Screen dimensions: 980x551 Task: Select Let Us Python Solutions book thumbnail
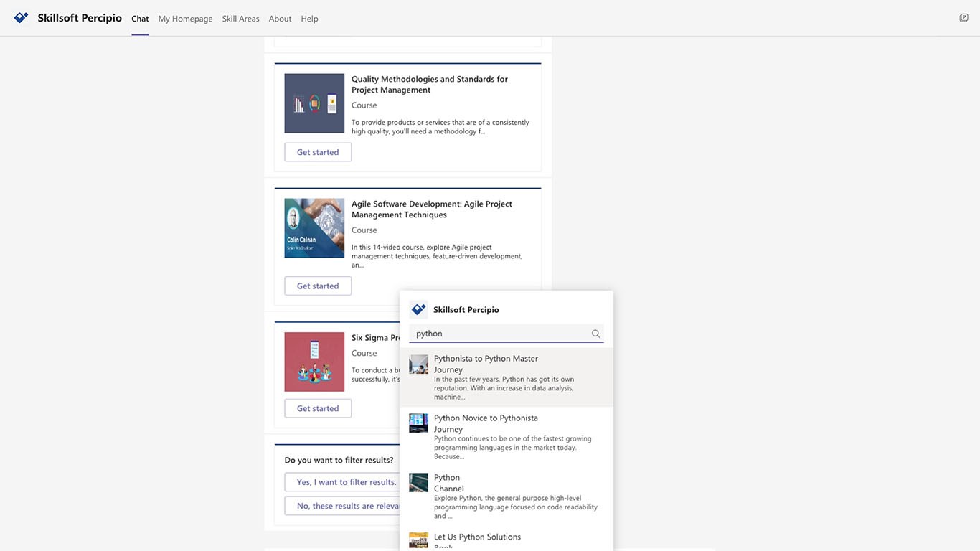418,541
